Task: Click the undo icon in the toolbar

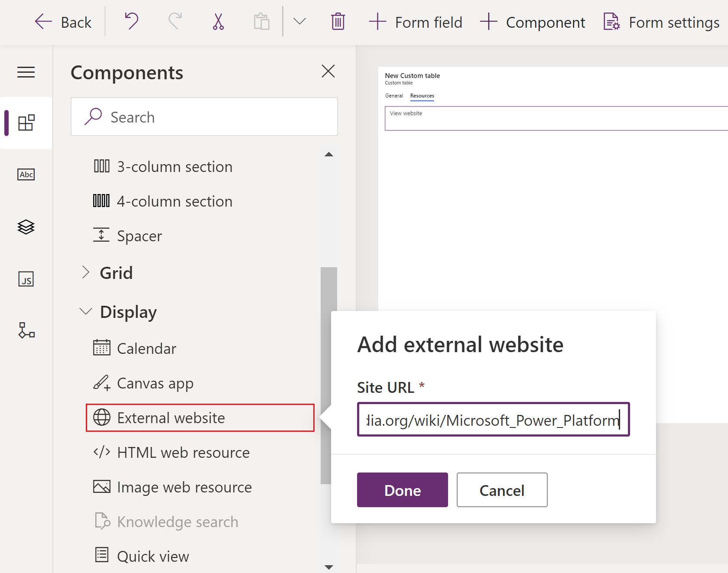Action: tap(131, 21)
